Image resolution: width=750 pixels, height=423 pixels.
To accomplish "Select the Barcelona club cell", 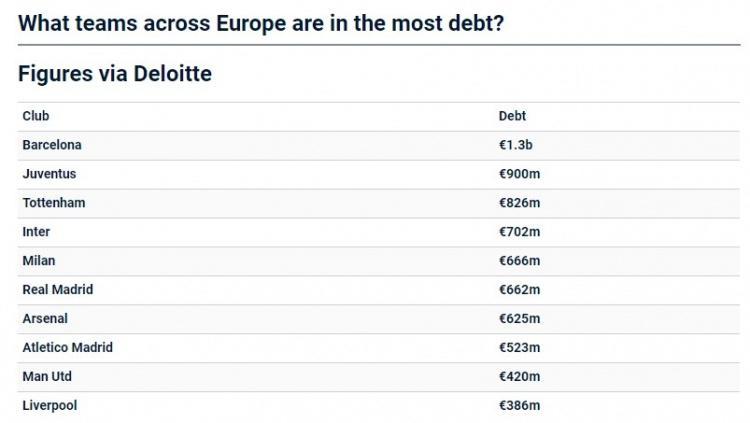I will coord(52,145).
